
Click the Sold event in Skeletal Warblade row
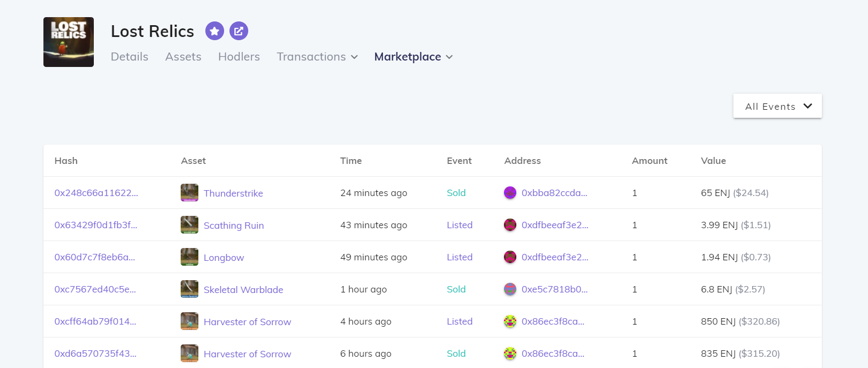pos(456,289)
